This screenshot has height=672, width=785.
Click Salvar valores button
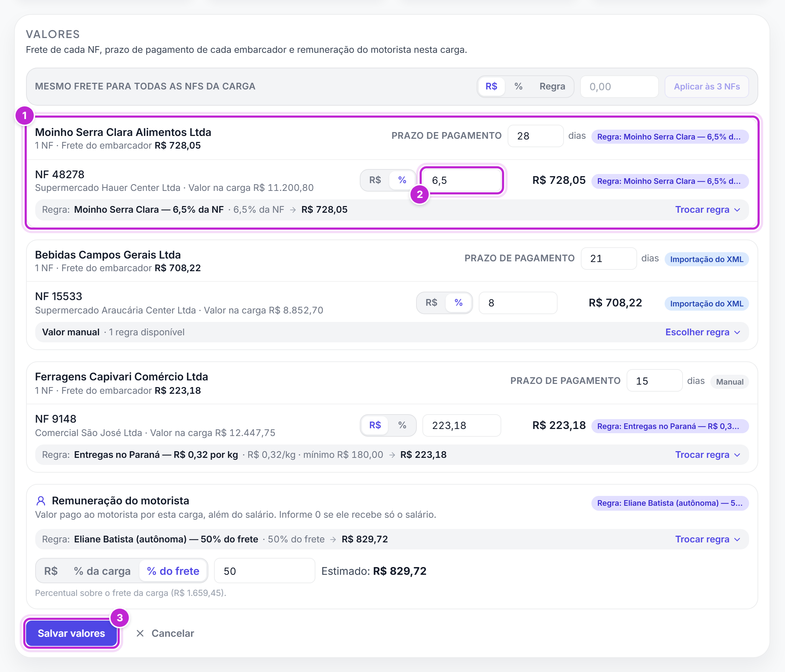[71, 633]
